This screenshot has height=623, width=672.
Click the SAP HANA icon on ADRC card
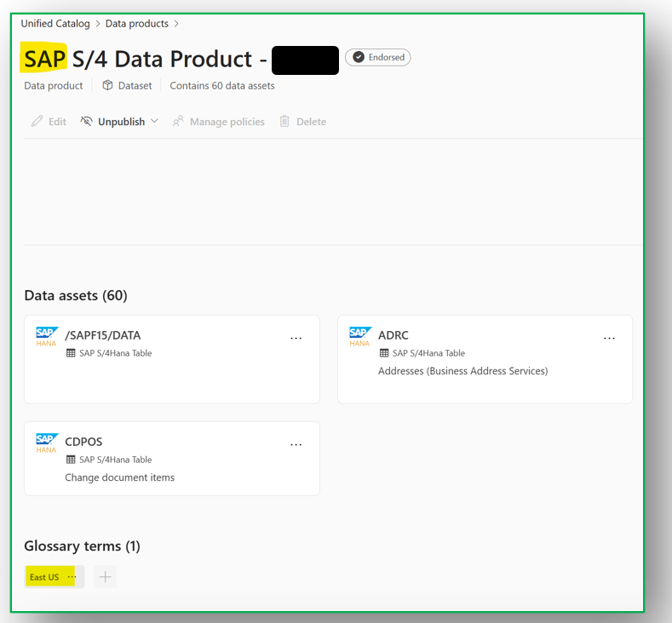coord(360,336)
